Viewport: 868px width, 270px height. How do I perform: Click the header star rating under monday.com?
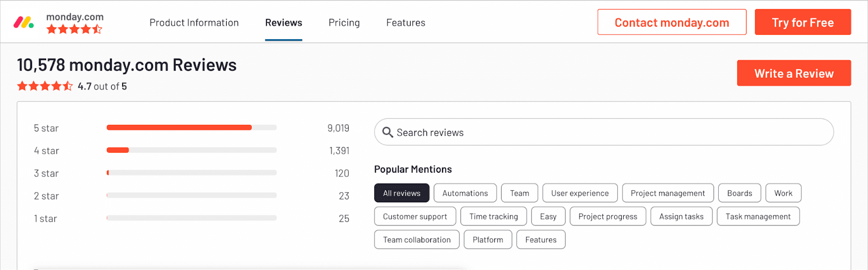coord(74,29)
